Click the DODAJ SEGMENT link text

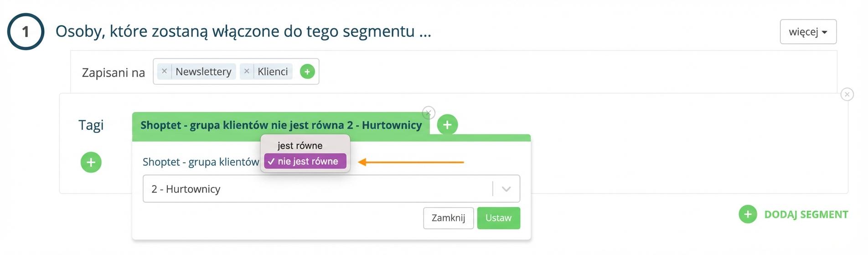tap(806, 214)
